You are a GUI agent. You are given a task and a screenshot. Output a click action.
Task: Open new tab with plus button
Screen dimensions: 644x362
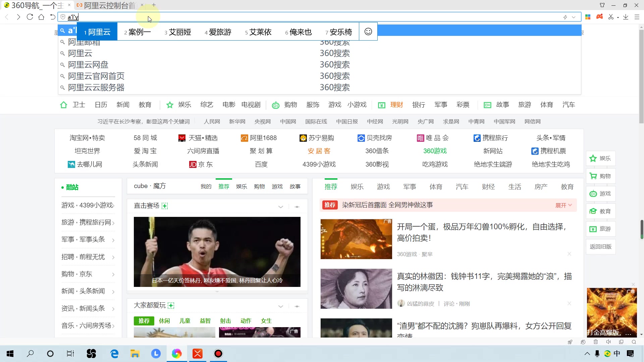click(x=154, y=5)
